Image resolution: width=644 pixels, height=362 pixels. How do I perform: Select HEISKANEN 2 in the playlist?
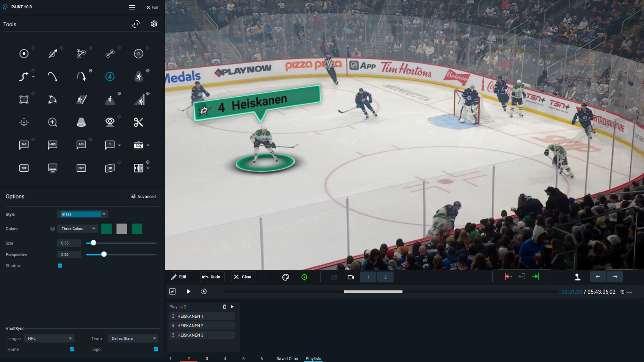point(190,326)
